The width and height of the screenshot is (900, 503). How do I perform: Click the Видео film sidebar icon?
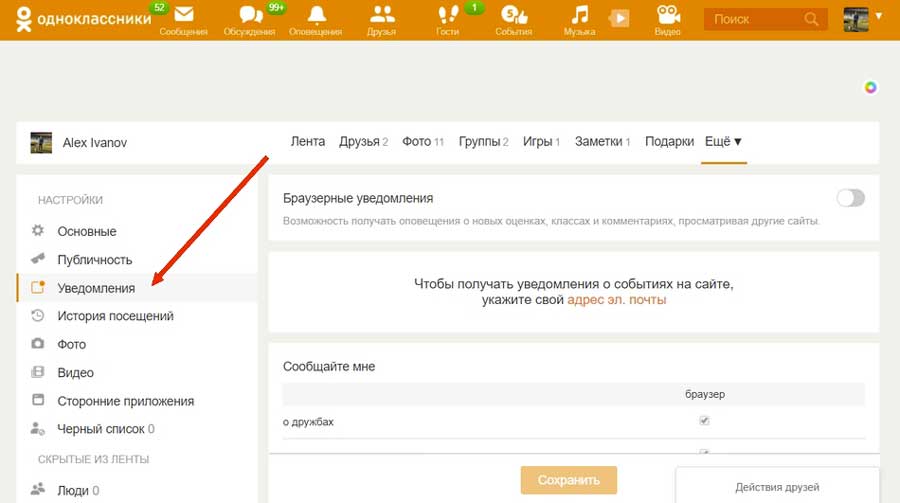pyautogui.click(x=38, y=372)
